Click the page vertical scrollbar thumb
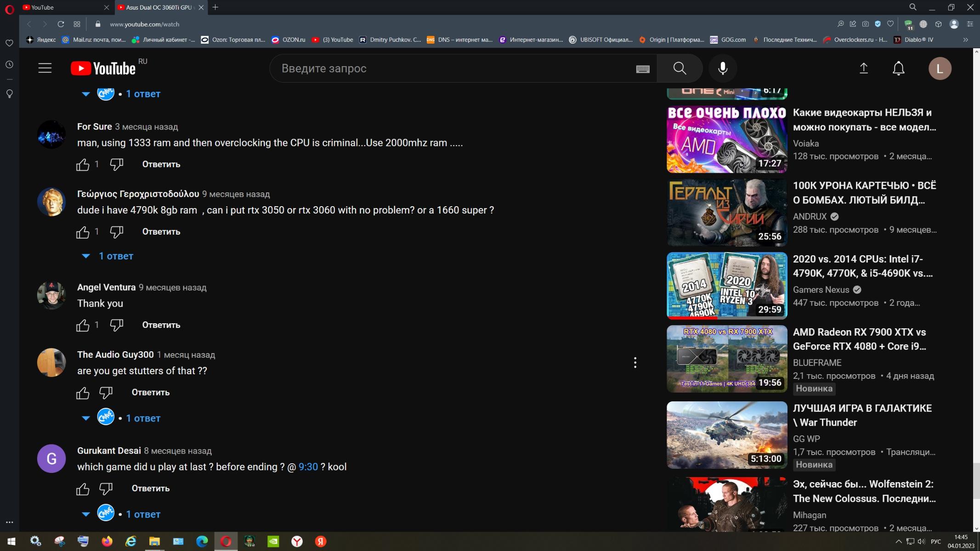The image size is (980, 551). (976, 480)
